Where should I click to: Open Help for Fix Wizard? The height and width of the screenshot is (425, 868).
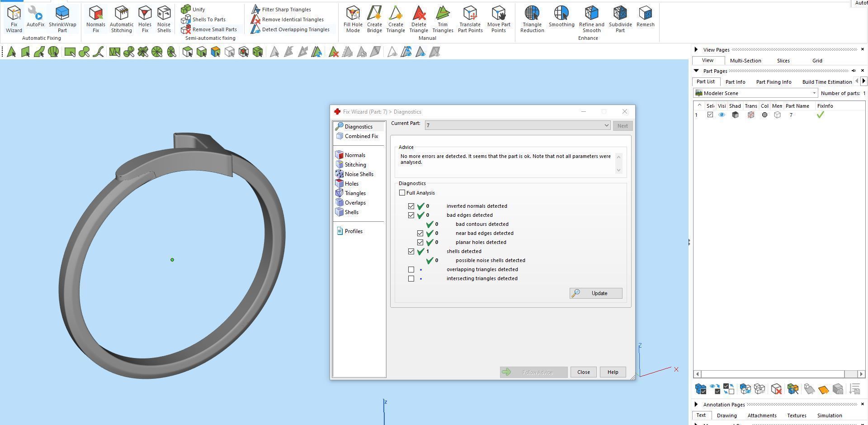point(613,372)
